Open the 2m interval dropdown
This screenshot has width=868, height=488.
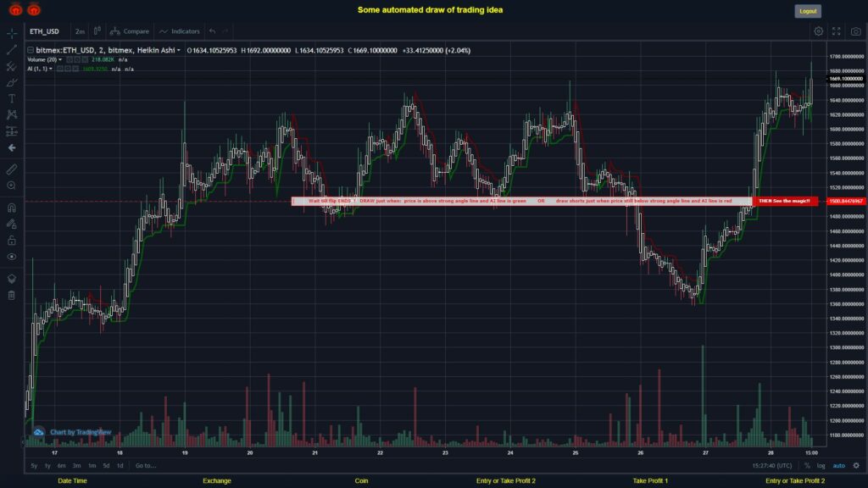point(81,31)
